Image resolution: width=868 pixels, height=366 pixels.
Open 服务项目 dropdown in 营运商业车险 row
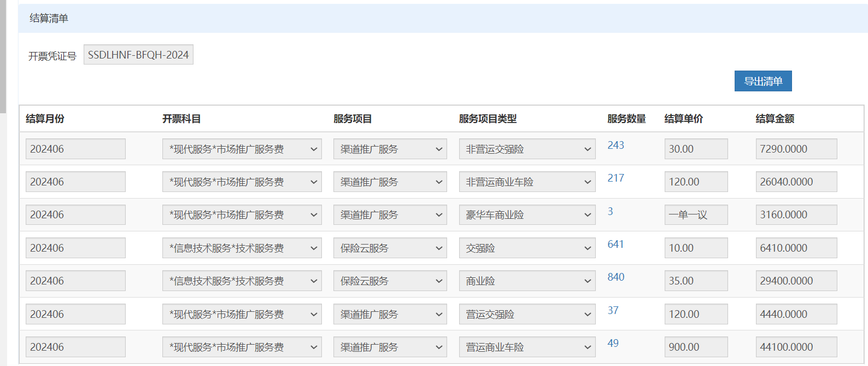[390, 347]
